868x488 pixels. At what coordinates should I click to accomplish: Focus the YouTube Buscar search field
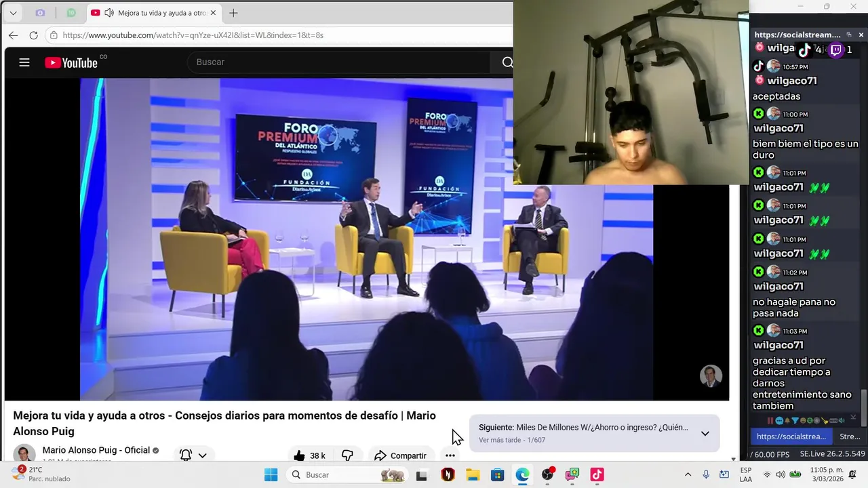coord(339,62)
